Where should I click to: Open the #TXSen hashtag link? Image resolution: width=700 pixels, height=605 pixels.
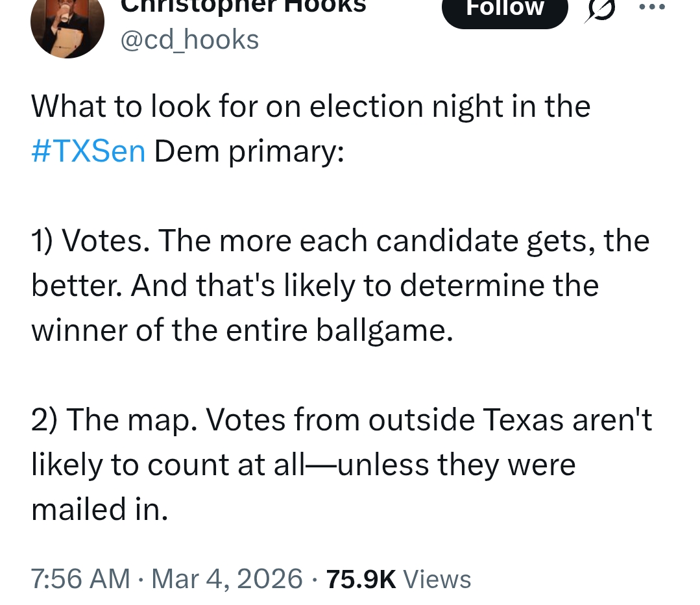point(88,151)
